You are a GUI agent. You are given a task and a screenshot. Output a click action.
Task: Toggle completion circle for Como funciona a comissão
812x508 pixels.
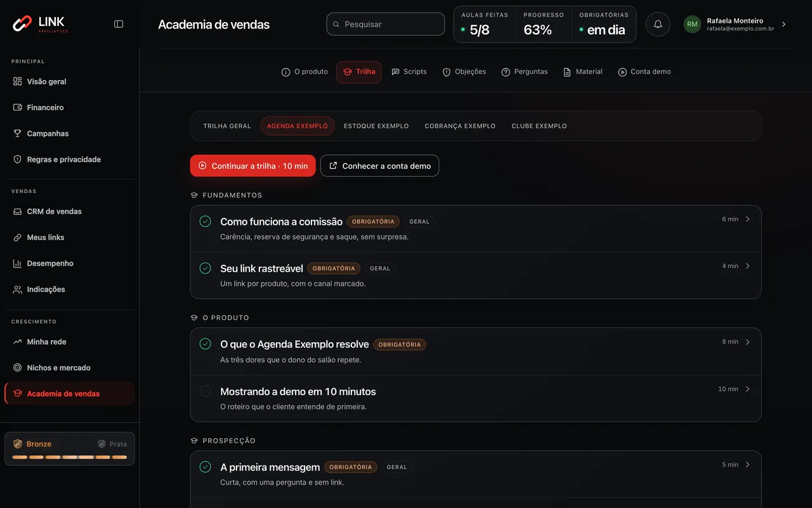pos(205,221)
